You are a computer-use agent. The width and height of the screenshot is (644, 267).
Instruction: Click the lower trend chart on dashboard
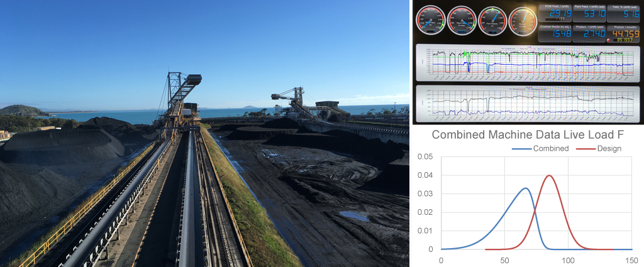tap(526, 102)
